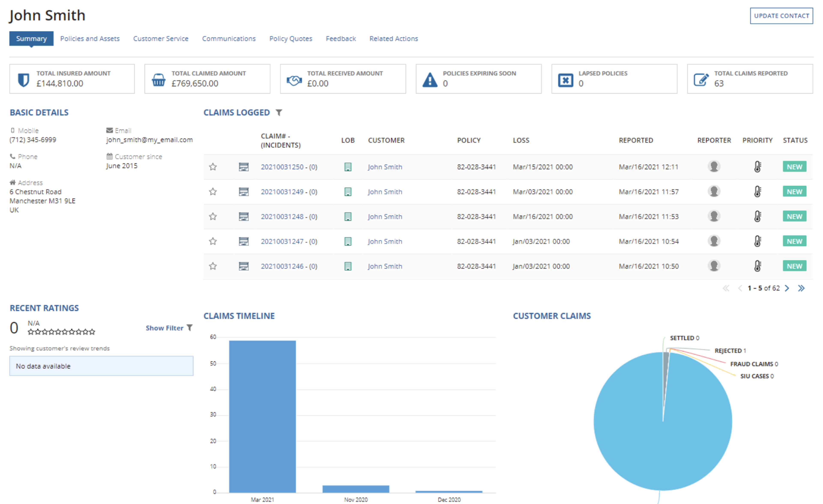This screenshot has height=504, width=823.
Task: Click the Nov 2020 bar in Claims Timeline
Action: pyautogui.click(x=356, y=489)
